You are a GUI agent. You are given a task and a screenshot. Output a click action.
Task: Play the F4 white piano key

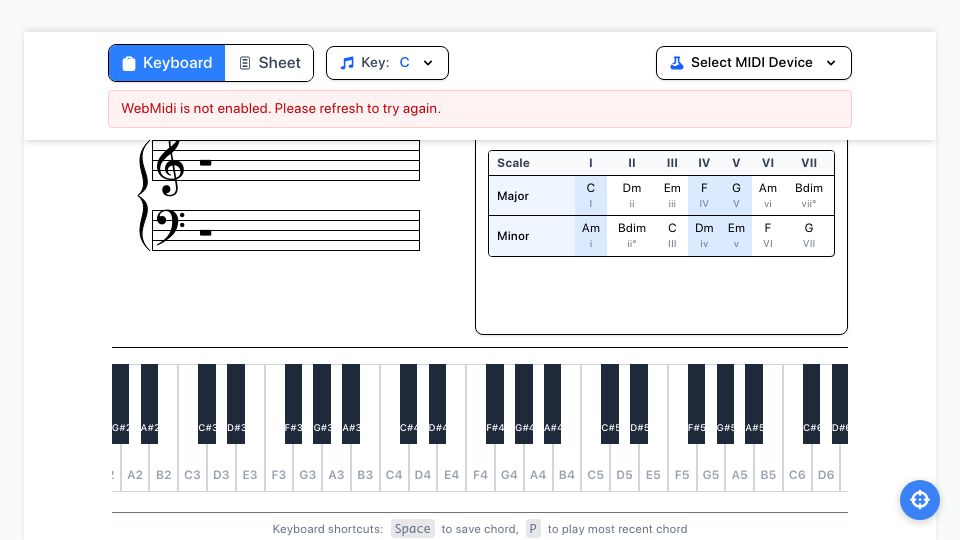pyautogui.click(x=480, y=468)
